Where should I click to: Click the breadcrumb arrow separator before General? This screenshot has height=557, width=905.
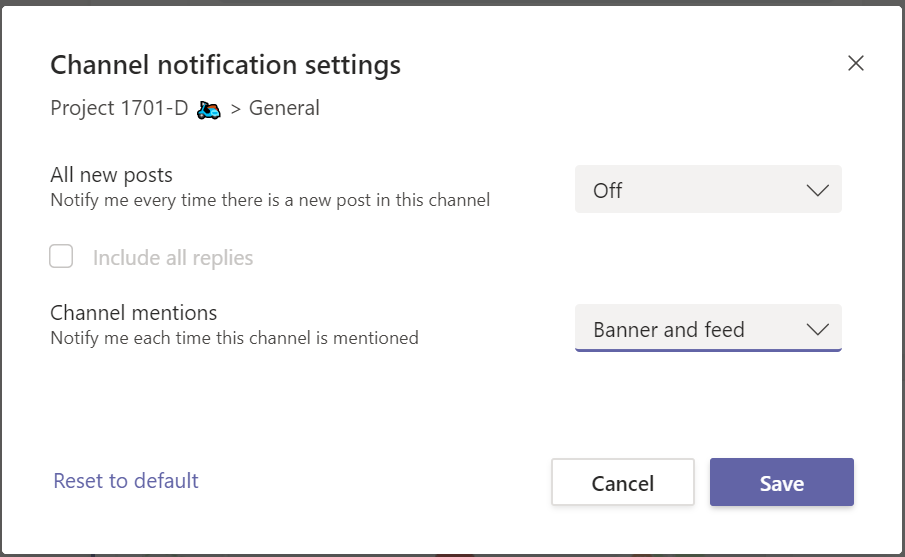pos(236,109)
